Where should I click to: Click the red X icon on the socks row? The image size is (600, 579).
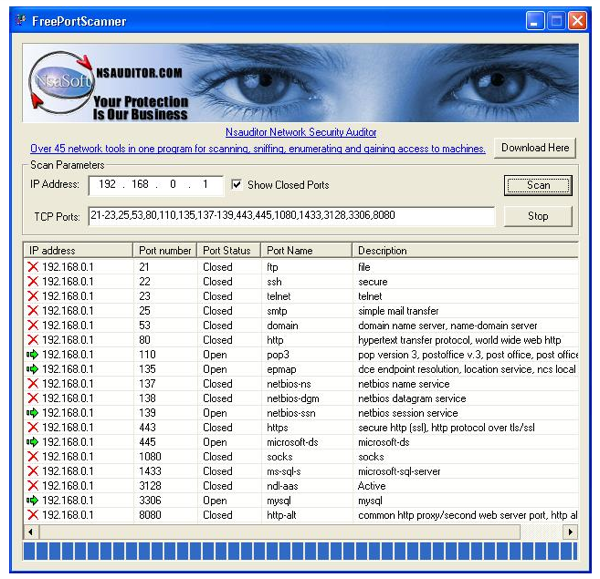33,457
